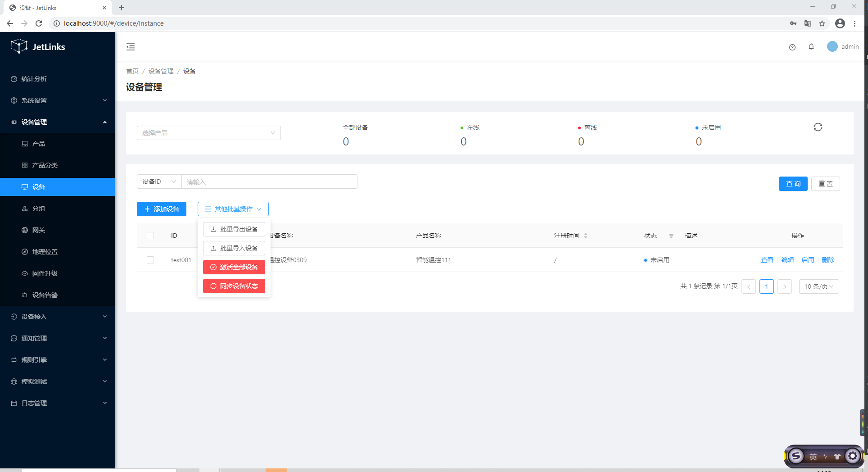Open 产品分类 in the sidebar

click(45, 165)
